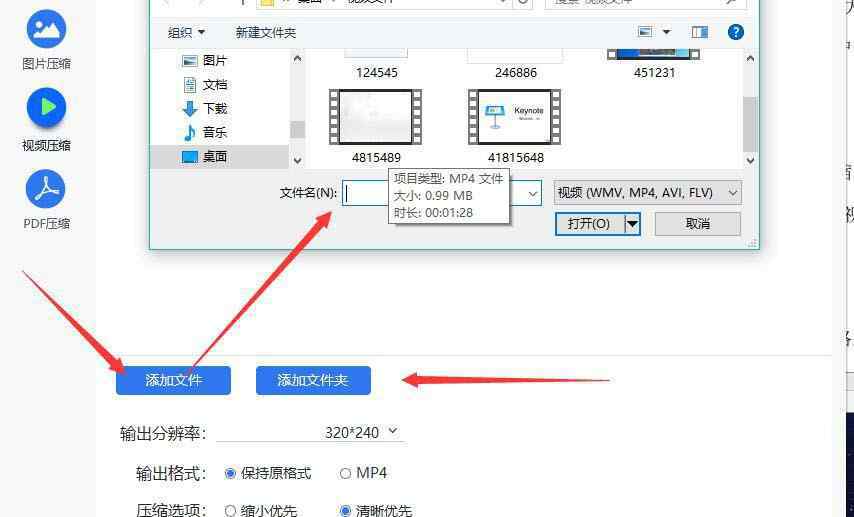Select the 缩小优先 compression option
The height and width of the screenshot is (517, 854).
231,511
